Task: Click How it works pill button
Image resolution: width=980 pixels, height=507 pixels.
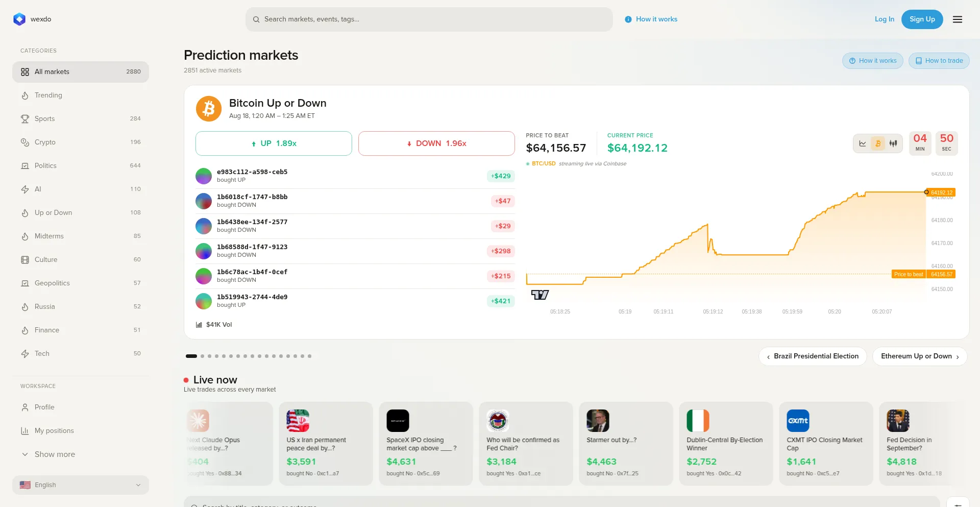Action: point(873,61)
